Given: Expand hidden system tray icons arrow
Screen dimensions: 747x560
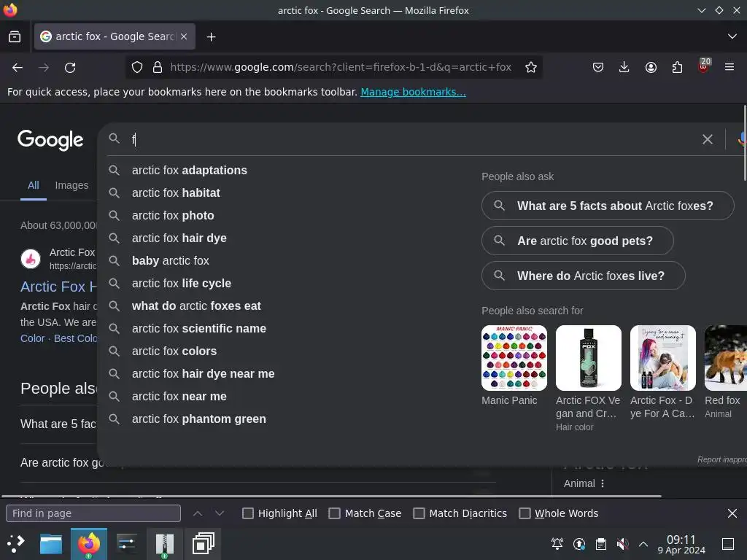Looking at the screenshot, I should 643,543.
